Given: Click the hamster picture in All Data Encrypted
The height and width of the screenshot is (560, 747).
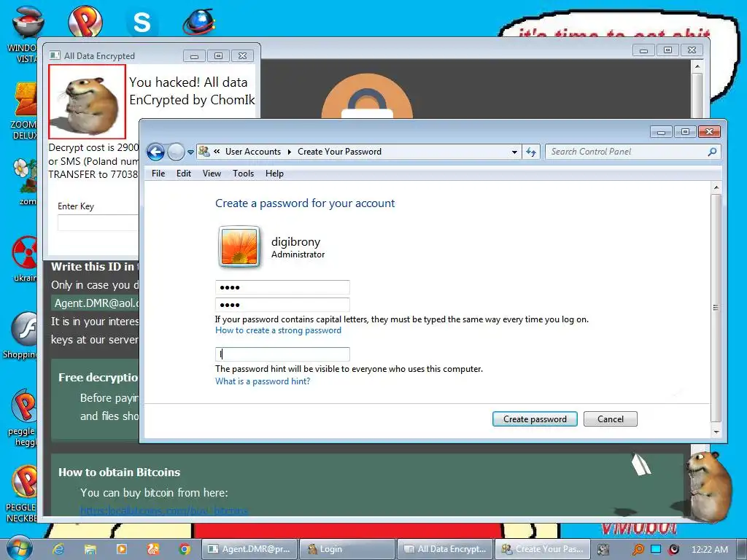Looking at the screenshot, I should coord(88,101).
